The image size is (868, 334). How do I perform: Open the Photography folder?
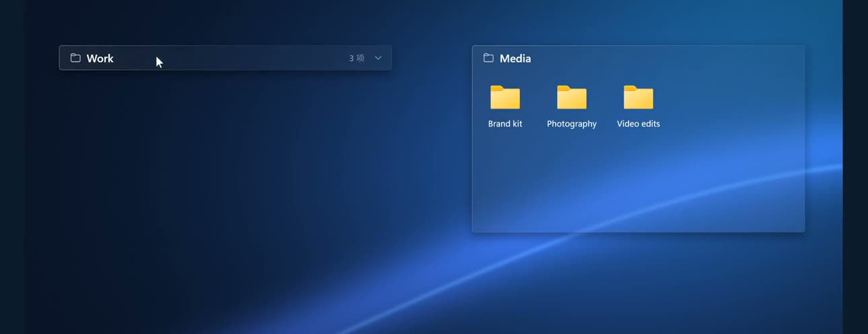coord(572,97)
